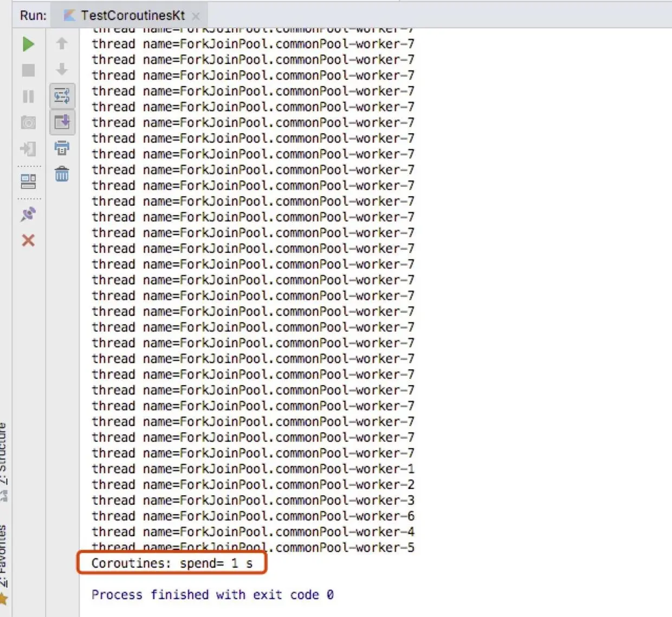
Task: Click the line ending with worker-6
Action: (253, 516)
